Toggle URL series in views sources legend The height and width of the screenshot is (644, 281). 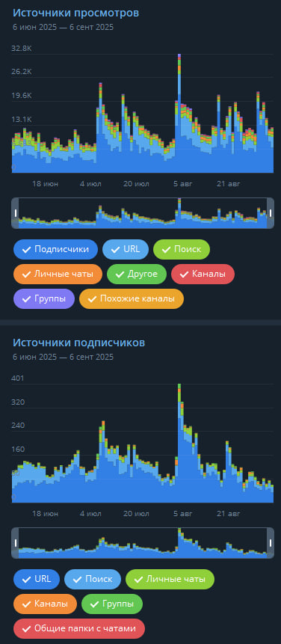click(125, 249)
